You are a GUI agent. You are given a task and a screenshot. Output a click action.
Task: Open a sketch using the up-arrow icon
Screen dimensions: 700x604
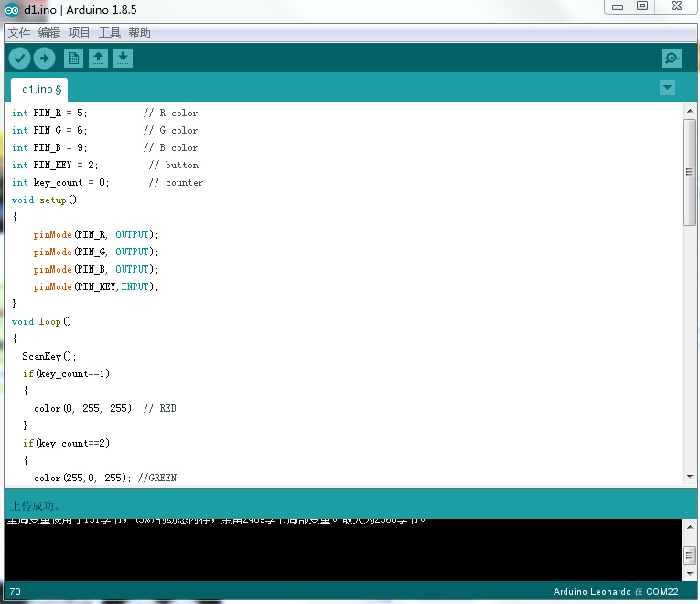pyautogui.click(x=98, y=58)
